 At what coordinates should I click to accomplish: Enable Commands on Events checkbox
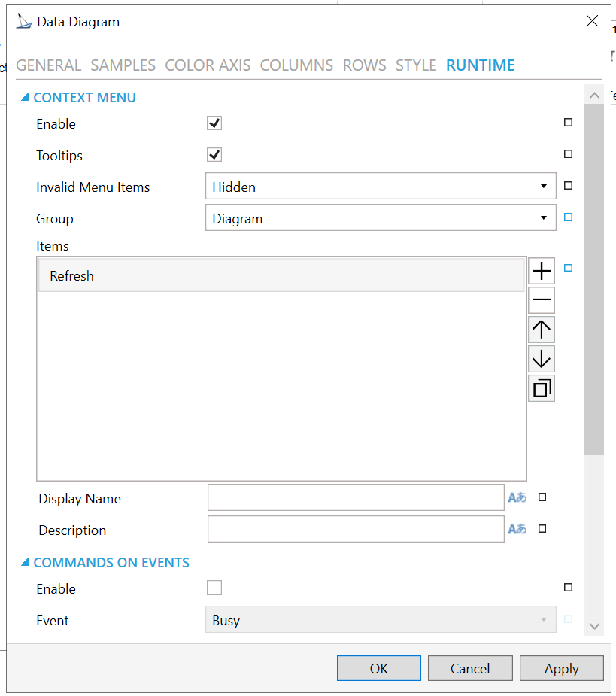(214, 588)
